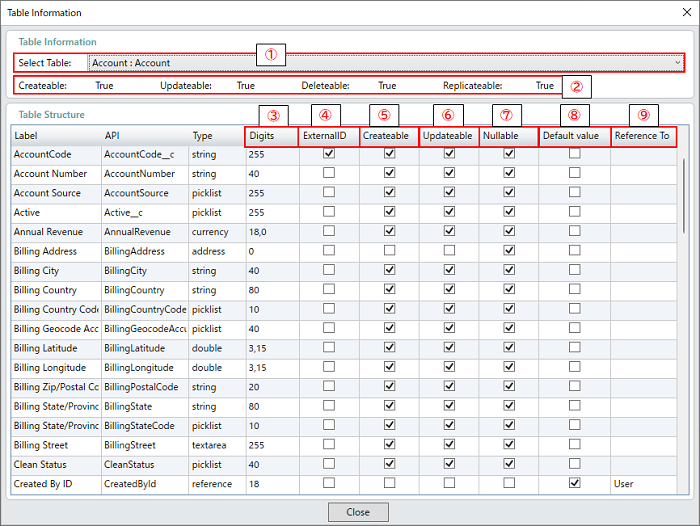Select the Billing Geocode Acc label cell
The height and width of the screenshot is (526, 700).
[x=56, y=329]
